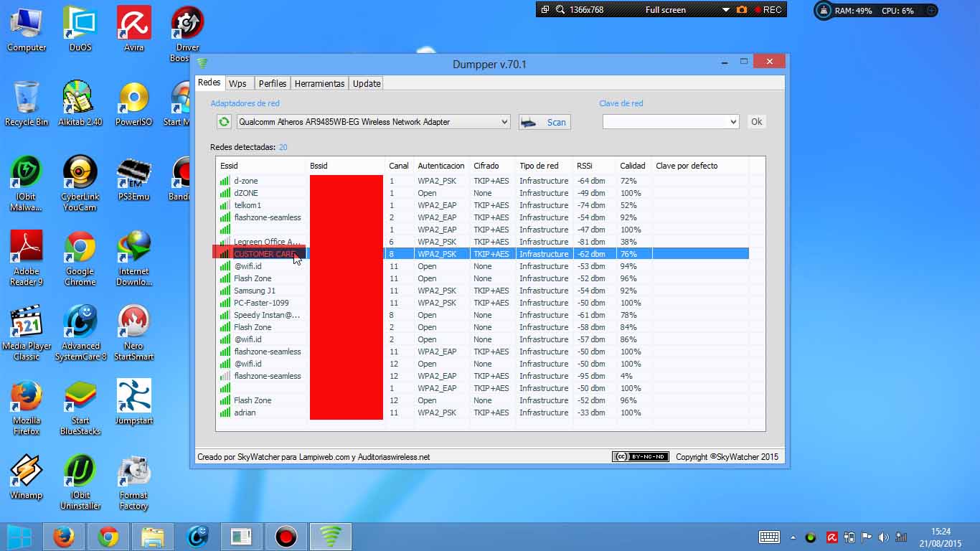Sort by the RSSi column header

(x=594, y=166)
